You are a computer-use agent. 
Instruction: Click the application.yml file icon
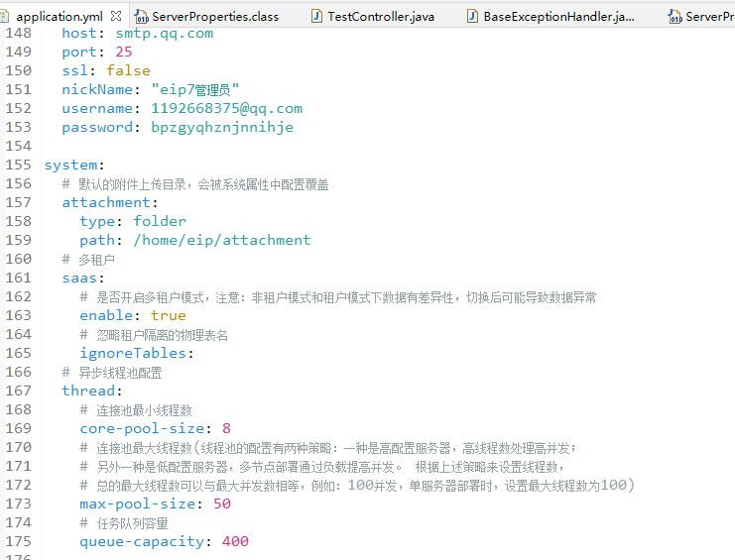(4, 17)
